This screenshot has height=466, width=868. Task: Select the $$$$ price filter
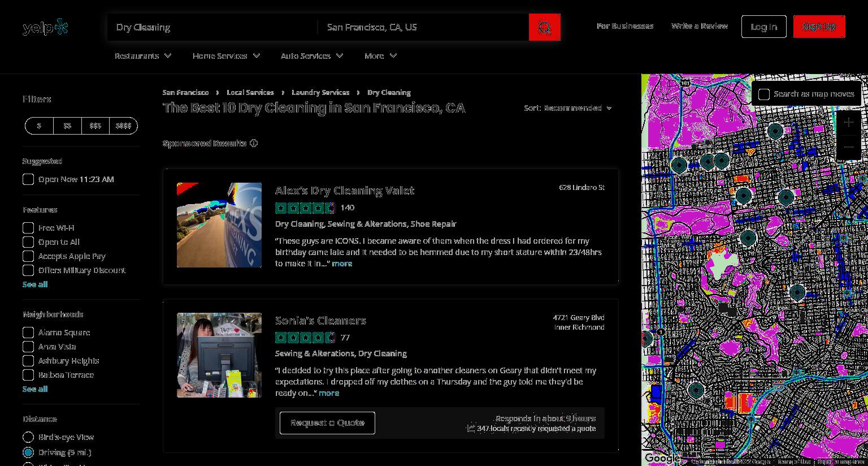pyautogui.click(x=123, y=126)
